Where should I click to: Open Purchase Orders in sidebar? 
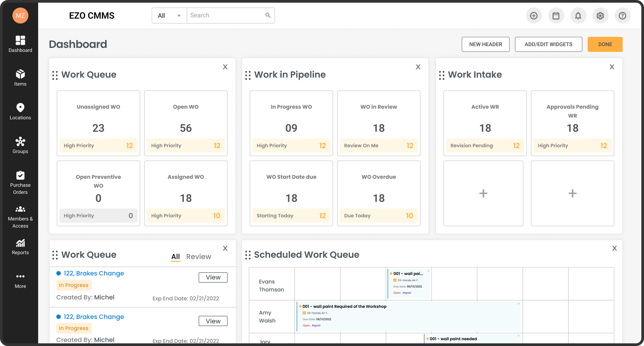(20, 182)
